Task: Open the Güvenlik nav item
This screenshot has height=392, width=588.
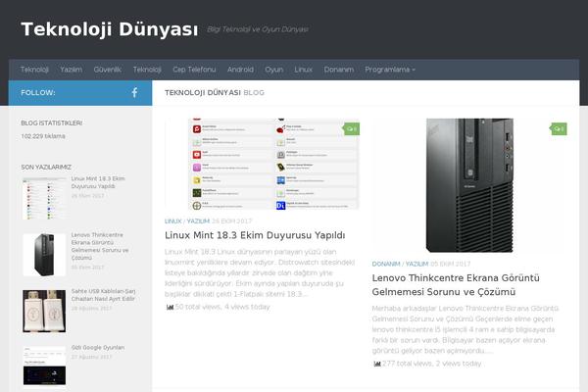Action: coord(108,70)
